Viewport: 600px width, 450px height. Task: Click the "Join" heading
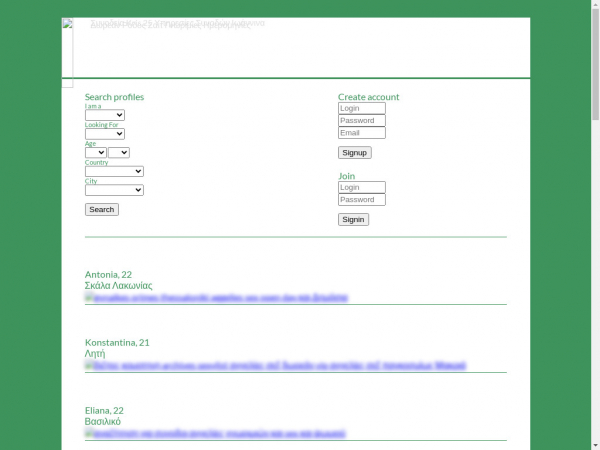(347, 176)
